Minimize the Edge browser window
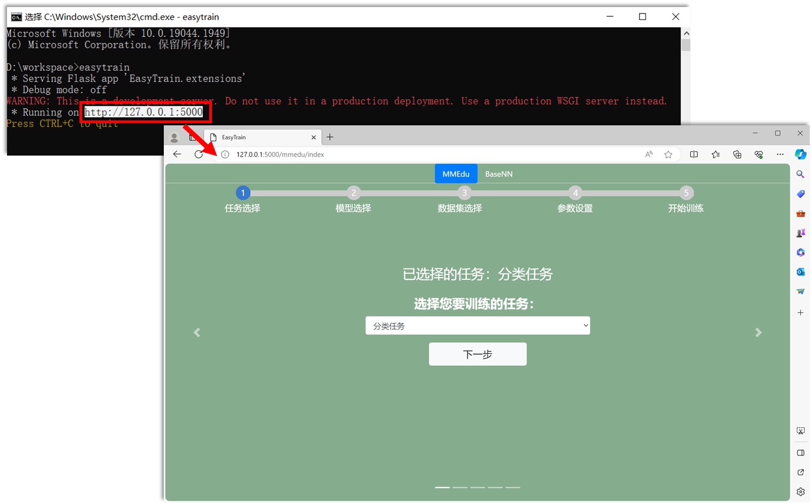Viewport: 812px width, 504px height. pyautogui.click(x=755, y=133)
